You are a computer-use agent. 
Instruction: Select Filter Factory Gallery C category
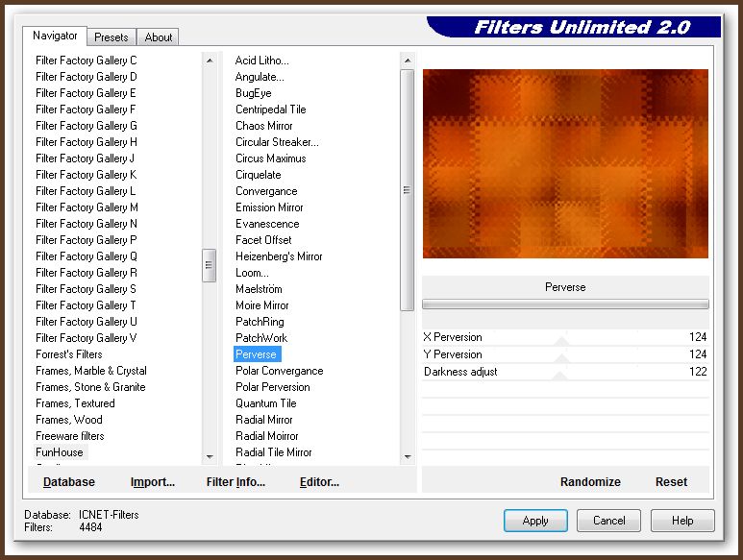pyautogui.click(x=87, y=61)
